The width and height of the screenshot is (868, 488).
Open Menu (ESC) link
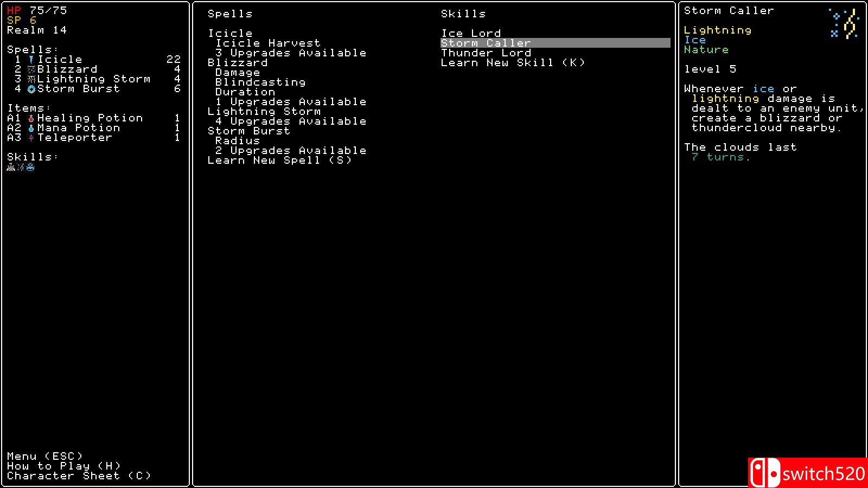tap(45, 456)
